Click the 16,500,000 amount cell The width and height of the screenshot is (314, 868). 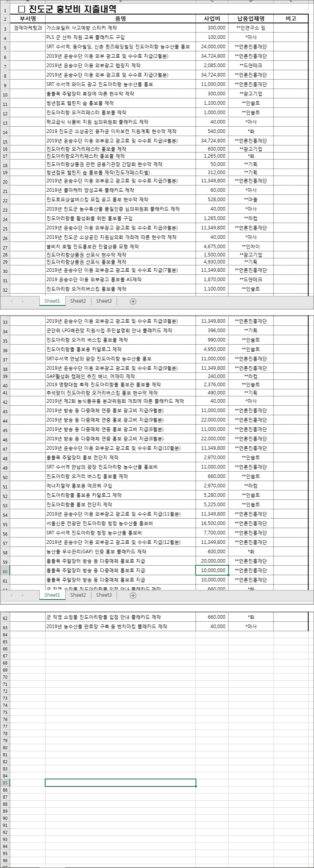tap(212, 523)
